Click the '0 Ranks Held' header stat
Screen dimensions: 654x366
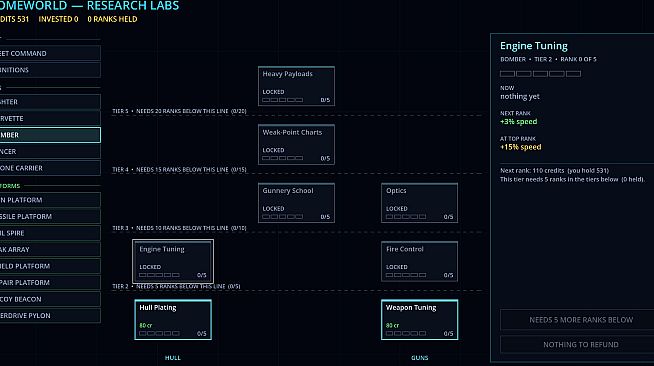tap(112, 19)
